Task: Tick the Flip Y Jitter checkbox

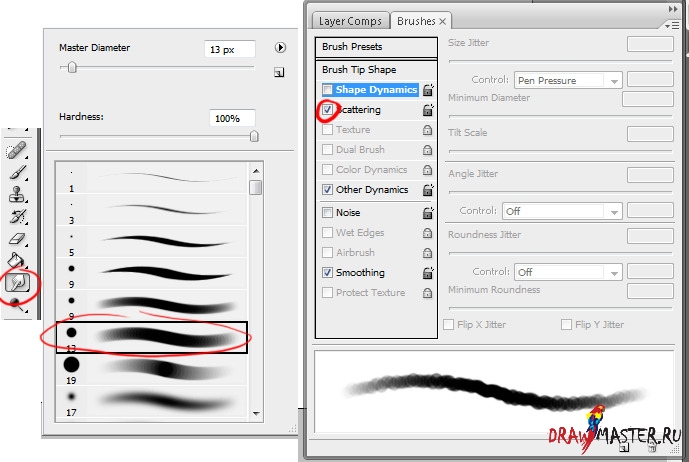Action: tap(566, 325)
